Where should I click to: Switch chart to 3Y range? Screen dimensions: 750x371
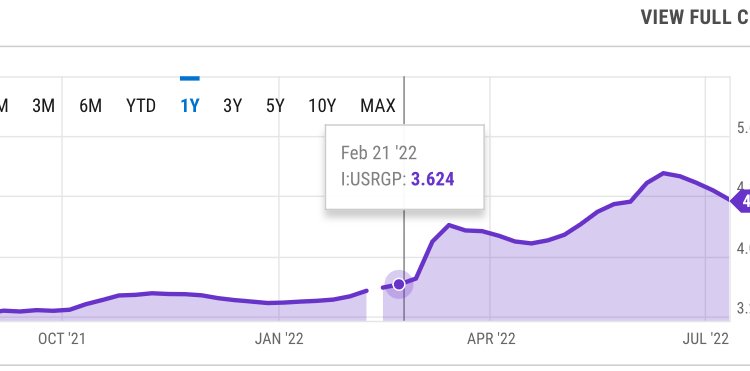point(232,106)
